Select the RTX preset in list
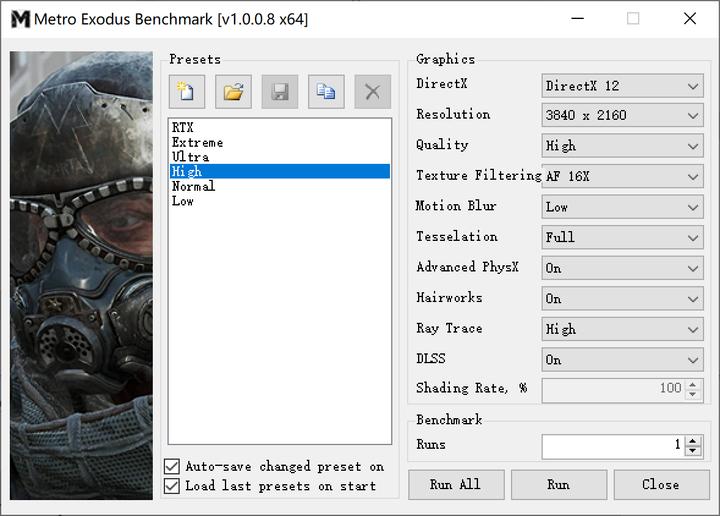Image resolution: width=720 pixels, height=516 pixels. tap(183, 127)
